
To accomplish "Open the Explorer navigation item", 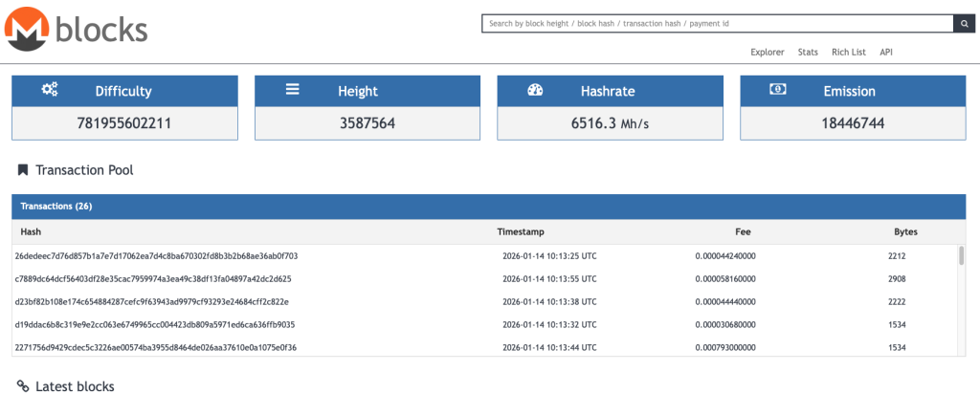I will tap(767, 52).
